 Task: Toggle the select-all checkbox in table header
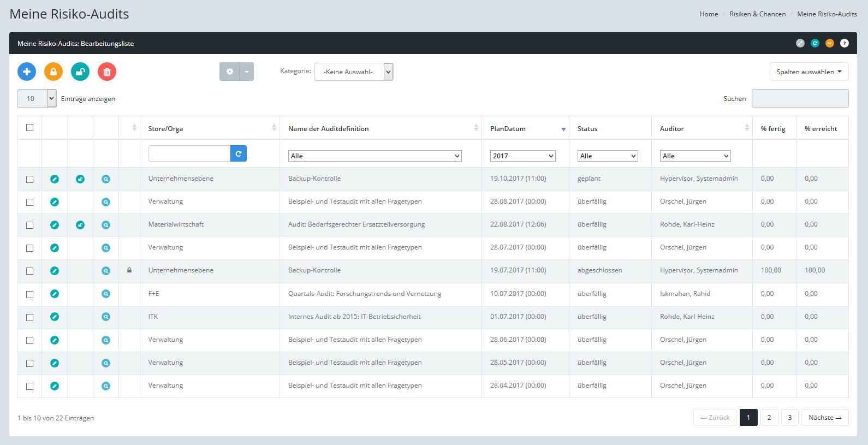click(30, 128)
